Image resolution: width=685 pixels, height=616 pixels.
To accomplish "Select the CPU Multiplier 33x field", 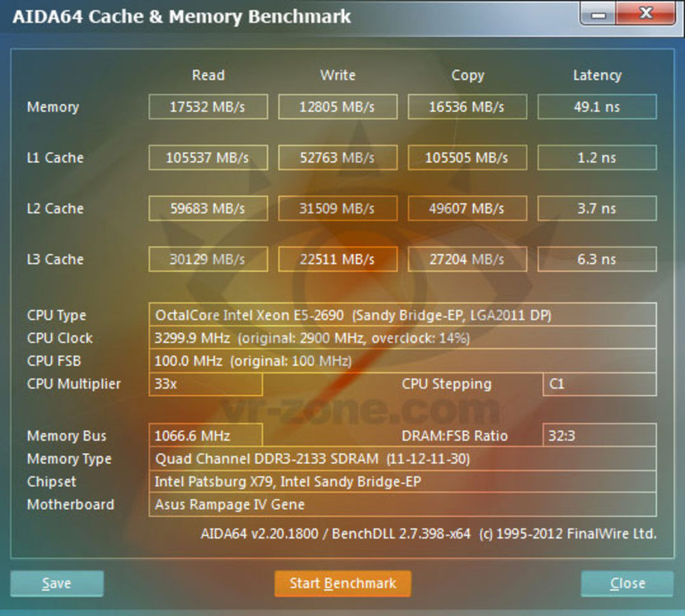I will (206, 384).
